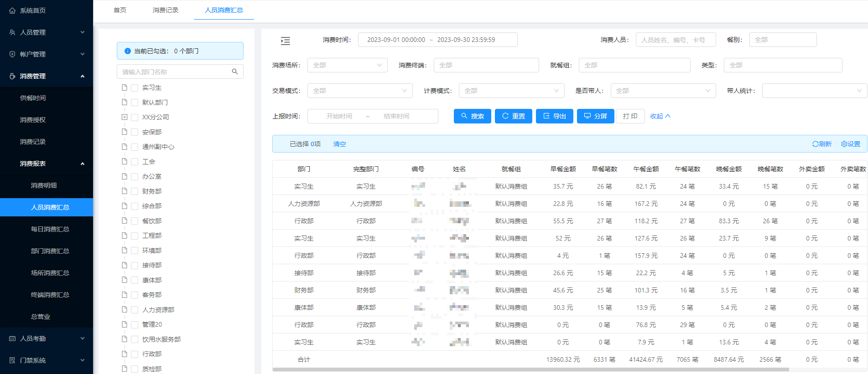
Task: Click the file icon next to 财务部
Action: 125,191
